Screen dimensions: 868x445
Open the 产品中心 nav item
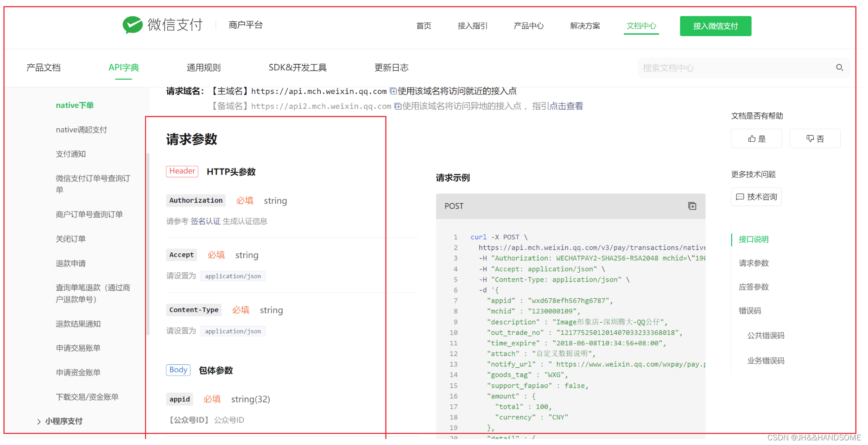point(528,26)
